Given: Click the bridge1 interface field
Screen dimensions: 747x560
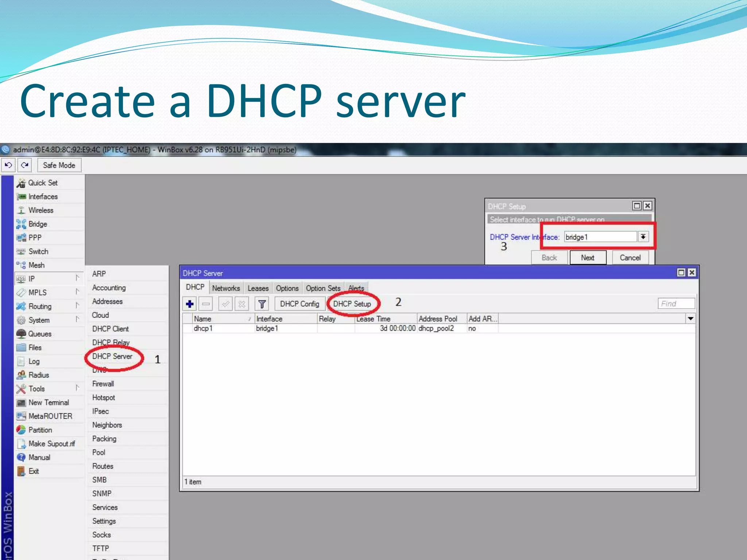Looking at the screenshot, I should coord(600,237).
